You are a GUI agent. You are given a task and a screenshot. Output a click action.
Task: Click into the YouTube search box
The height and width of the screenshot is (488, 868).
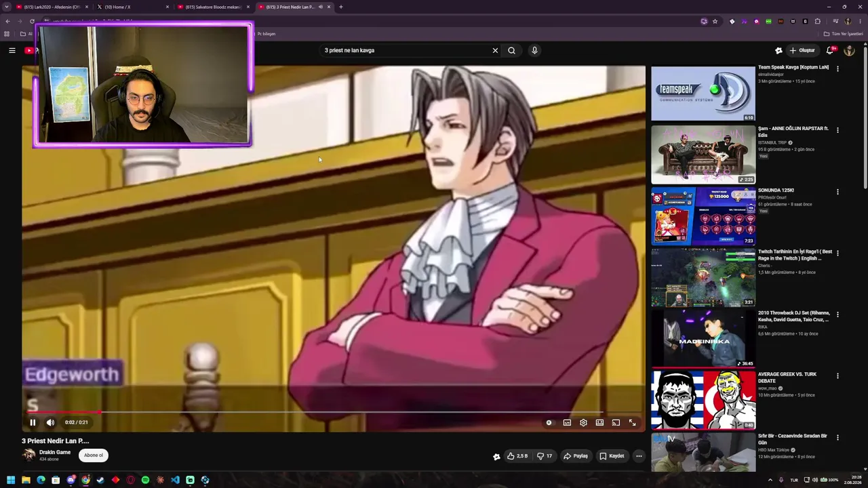406,50
